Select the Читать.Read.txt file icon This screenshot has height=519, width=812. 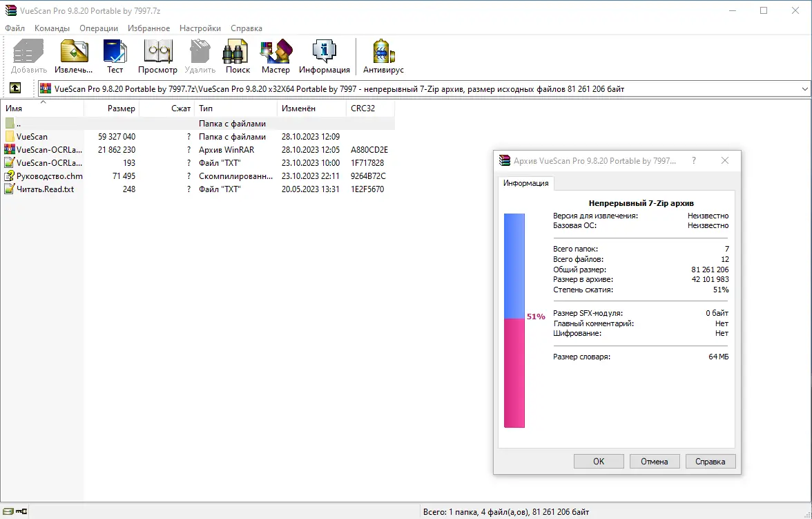pos(10,189)
